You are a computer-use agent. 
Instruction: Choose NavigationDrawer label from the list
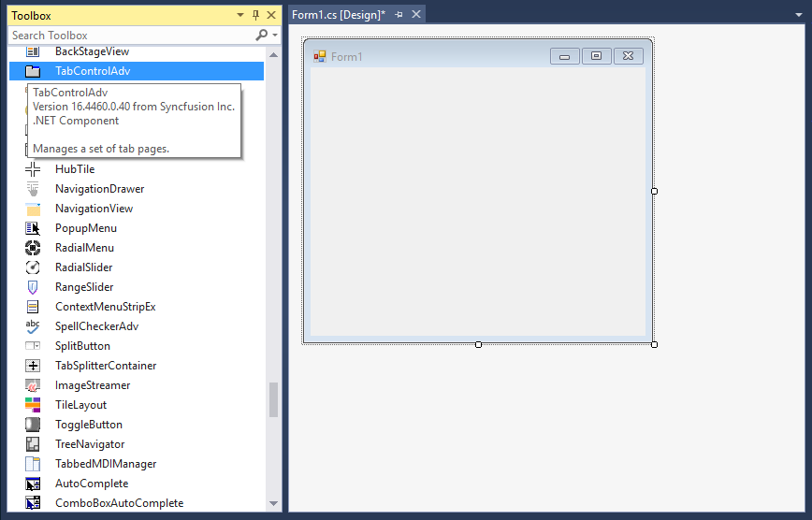(x=100, y=189)
